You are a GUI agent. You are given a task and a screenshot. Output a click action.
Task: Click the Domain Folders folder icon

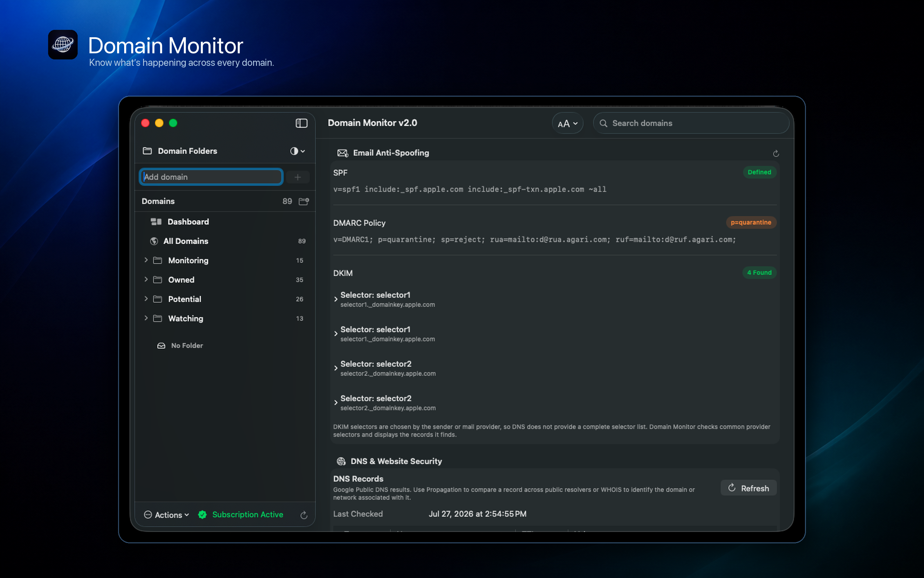pos(147,151)
